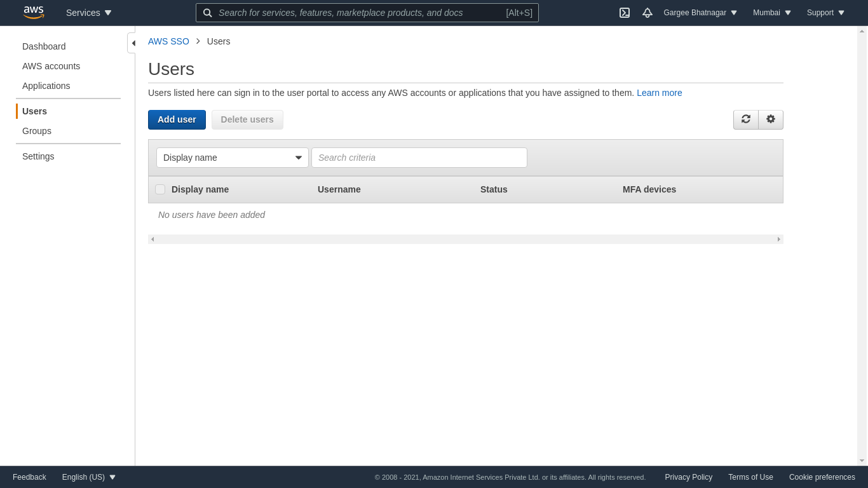Sort by Display name column header
The width and height of the screenshot is (868, 488).
pyautogui.click(x=200, y=189)
